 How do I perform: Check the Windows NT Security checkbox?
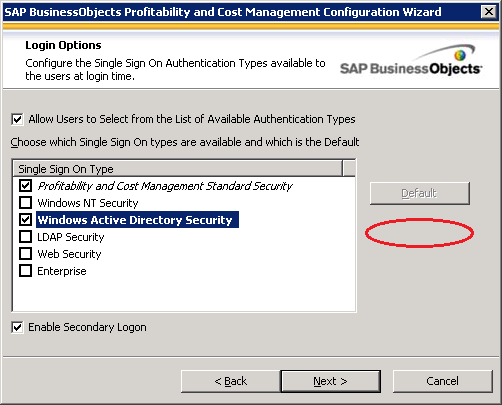26,202
